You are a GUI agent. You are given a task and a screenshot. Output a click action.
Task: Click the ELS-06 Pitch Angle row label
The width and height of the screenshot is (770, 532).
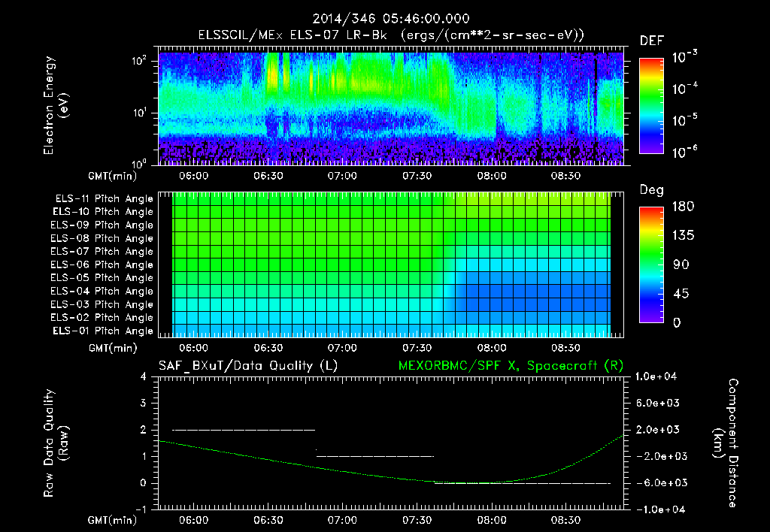[x=102, y=265]
